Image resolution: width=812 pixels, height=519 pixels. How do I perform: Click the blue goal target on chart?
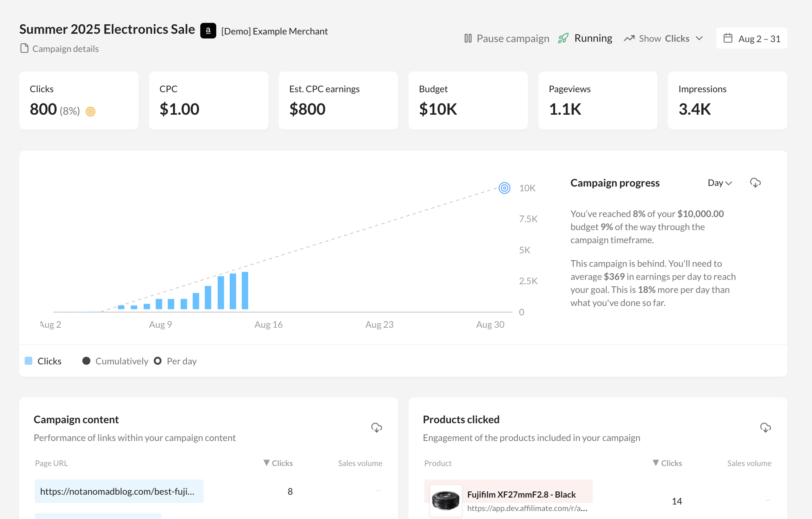pyautogui.click(x=504, y=188)
